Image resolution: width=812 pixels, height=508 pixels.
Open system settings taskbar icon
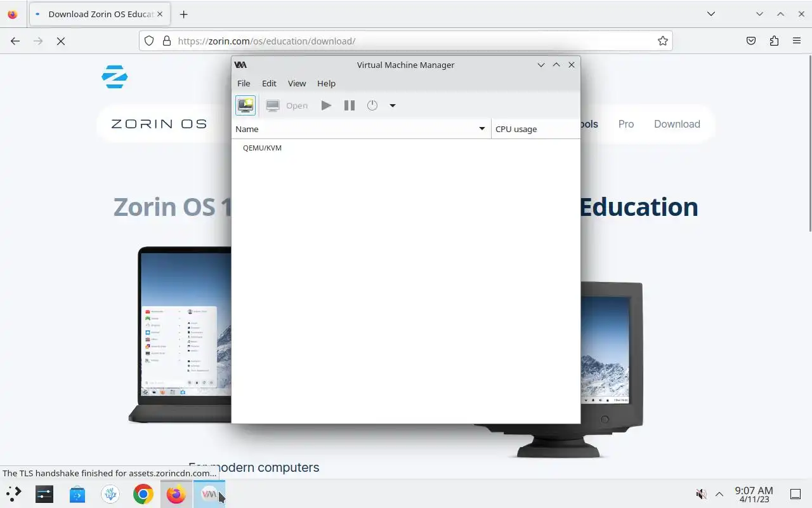44,493
